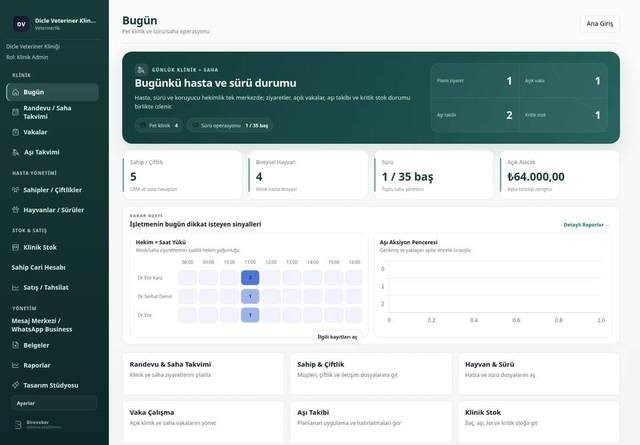Open the Detaylı Raporlar link
The width and height of the screenshot is (640, 445).
(586, 225)
